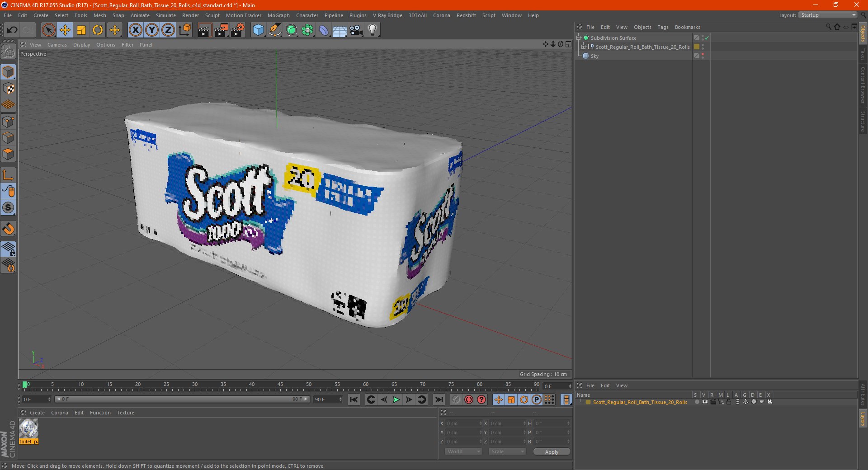Image resolution: width=868 pixels, height=470 pixels.
Task: Switch to Texture mode in left toolbar
Action: tap(9, 89)
